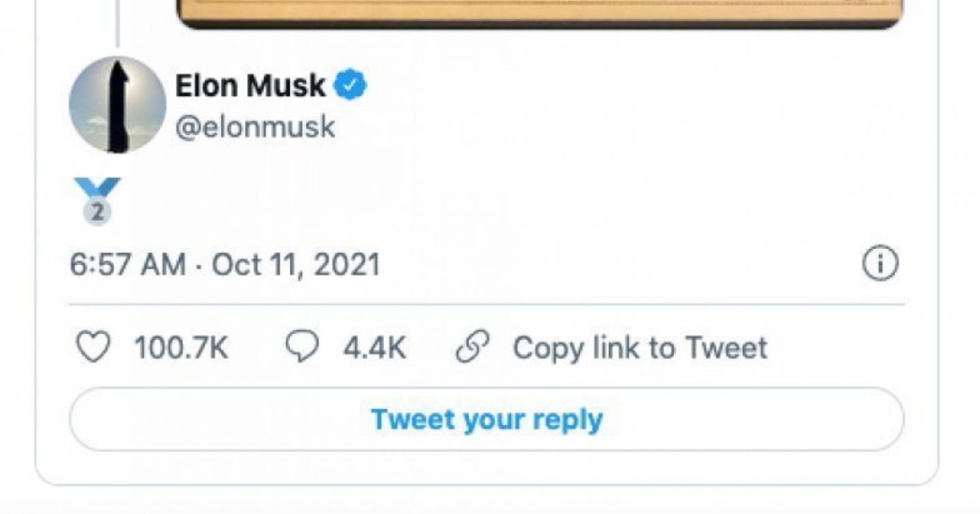Click the reply speech bubble icon
The height and width of the screenshot is (514, 980).
pyautogui.click(x=301, y=347)
